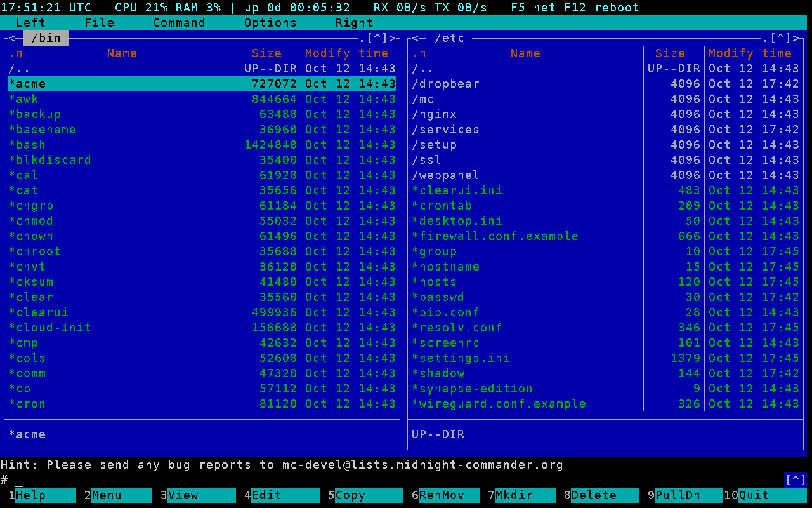Open the Left menu
The image size is (812, 508).
pyautogui.click(x=30, y=23)
